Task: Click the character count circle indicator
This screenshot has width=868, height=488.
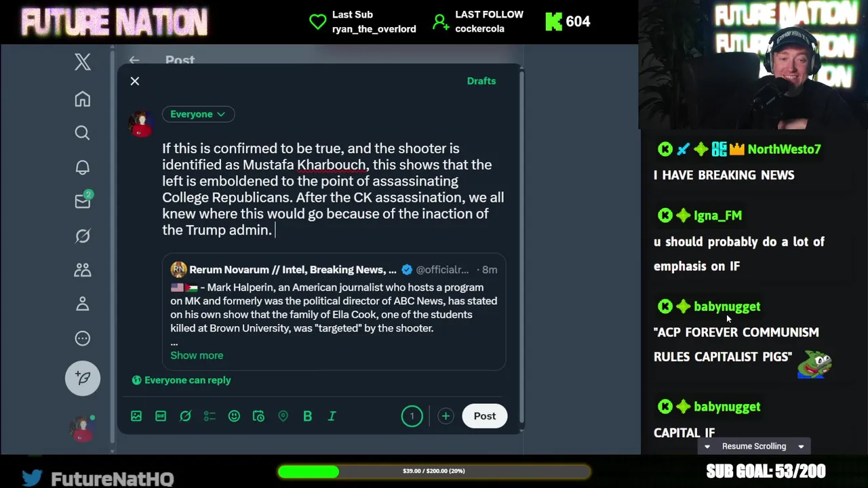Action: click(412, 416)
